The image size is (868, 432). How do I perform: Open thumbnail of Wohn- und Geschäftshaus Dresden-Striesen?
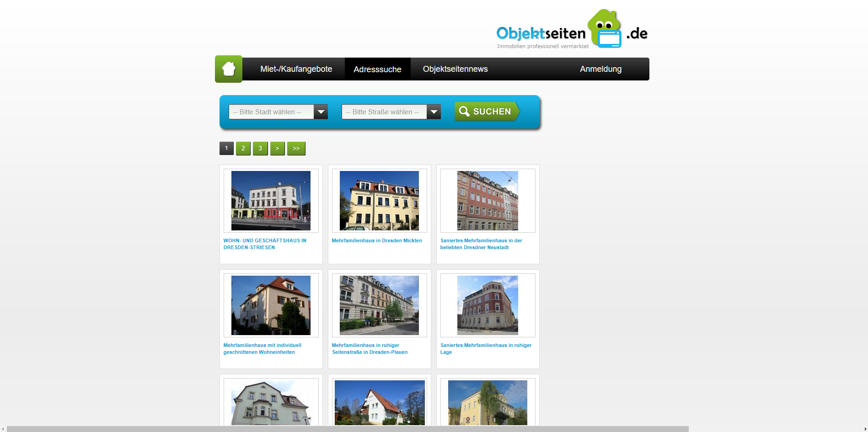pos(271,201)
